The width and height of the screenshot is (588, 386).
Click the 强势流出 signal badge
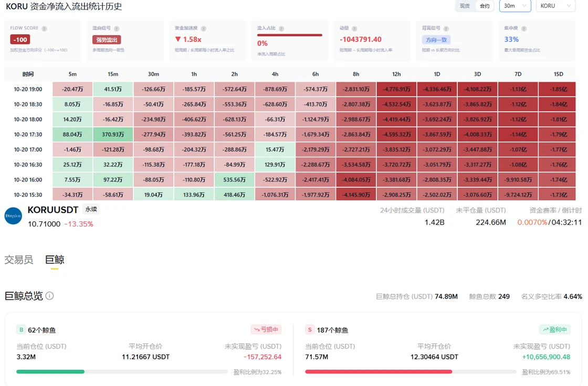click(107, 40)
